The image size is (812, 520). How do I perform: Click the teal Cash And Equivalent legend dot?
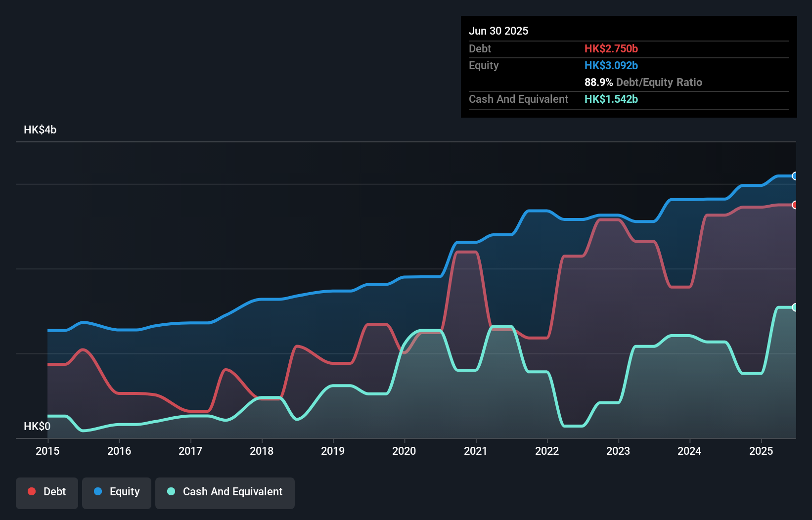tap(171, 491)
